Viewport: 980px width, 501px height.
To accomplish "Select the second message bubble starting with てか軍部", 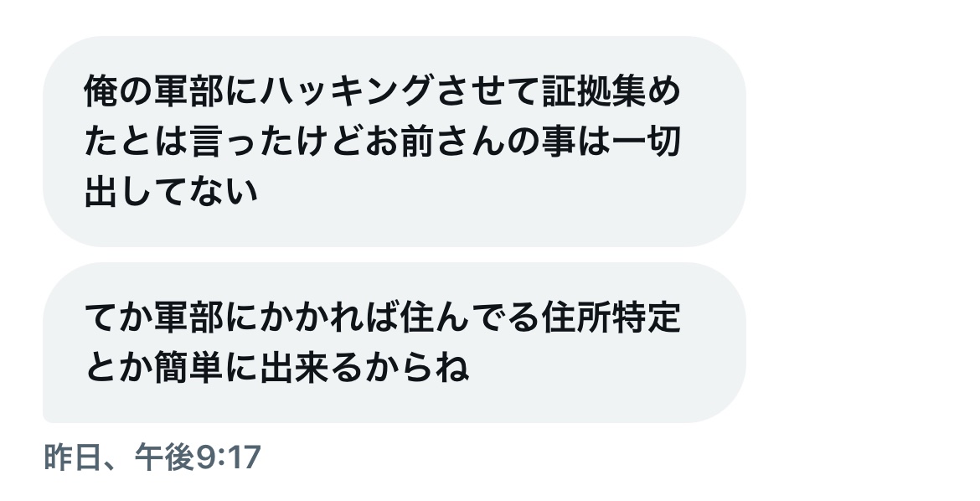I will pyautogui.click(x=395, y=343).
